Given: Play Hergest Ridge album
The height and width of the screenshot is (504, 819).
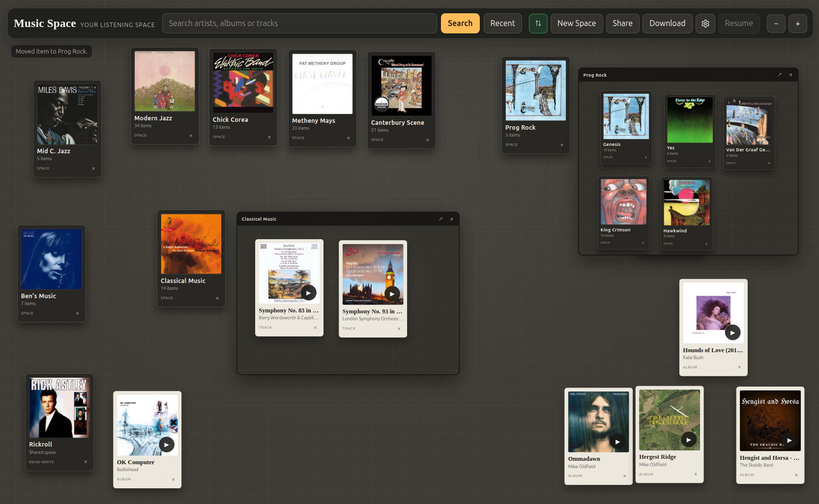Looking at the screenshot, I should (x=689, y=440).
